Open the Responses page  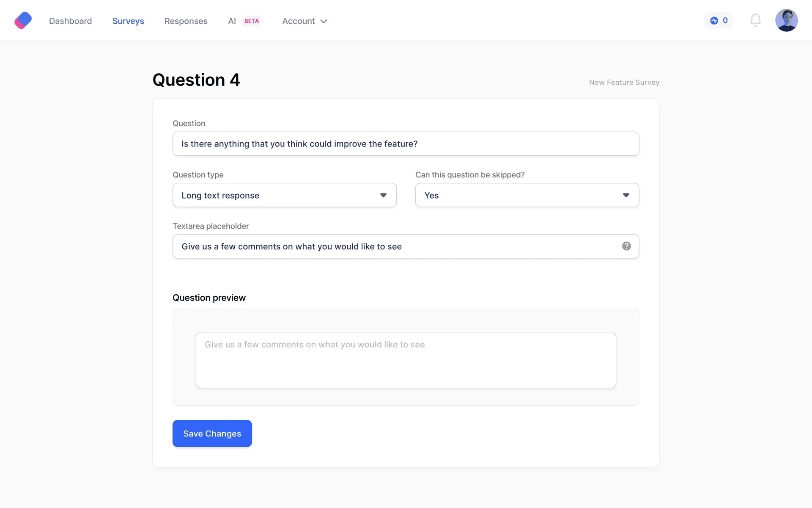[x=186, y=21]
